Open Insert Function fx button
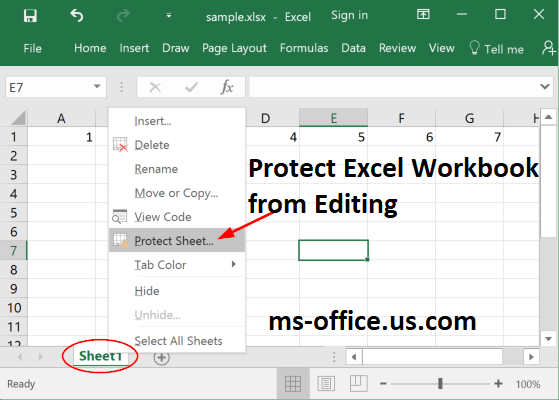The image size is (559, 400). (227, 87)
